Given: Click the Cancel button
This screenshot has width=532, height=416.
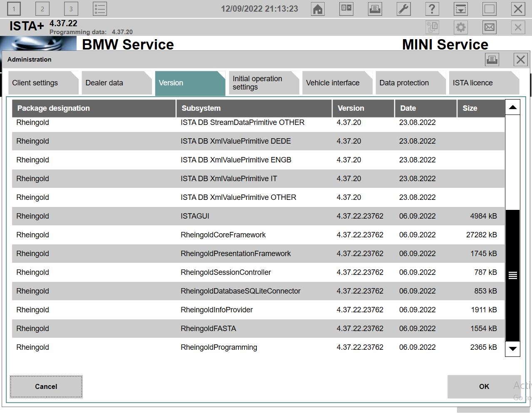Looking at the screenshot, I should click(46, 386).
